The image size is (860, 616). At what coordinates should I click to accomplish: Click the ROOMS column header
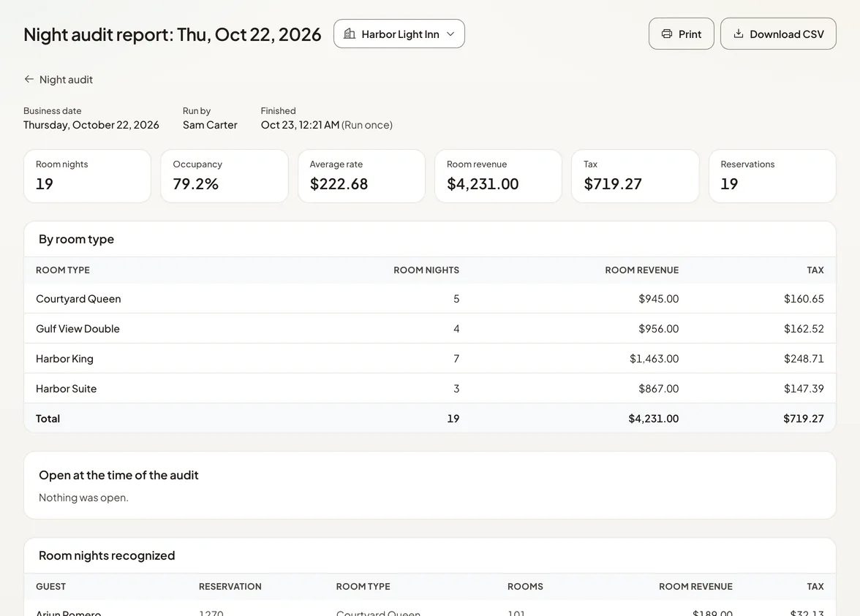click(x=525, y=586)
